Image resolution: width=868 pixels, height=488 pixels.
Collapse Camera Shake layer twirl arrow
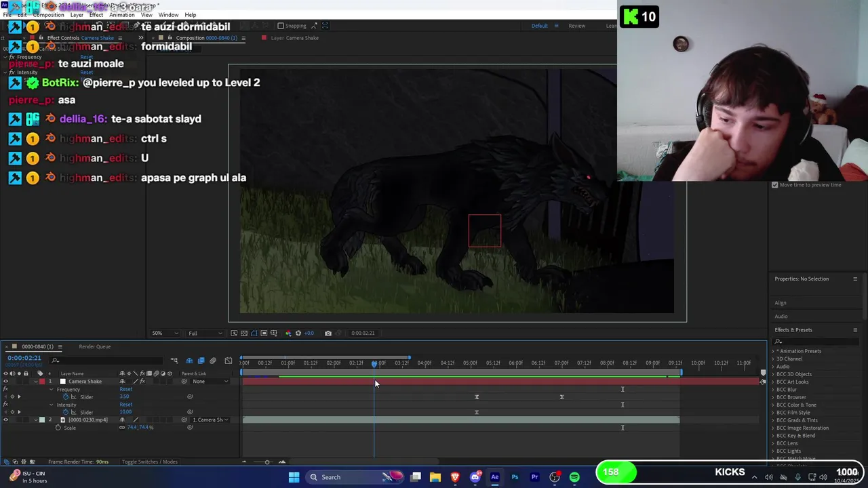point(36,382)
